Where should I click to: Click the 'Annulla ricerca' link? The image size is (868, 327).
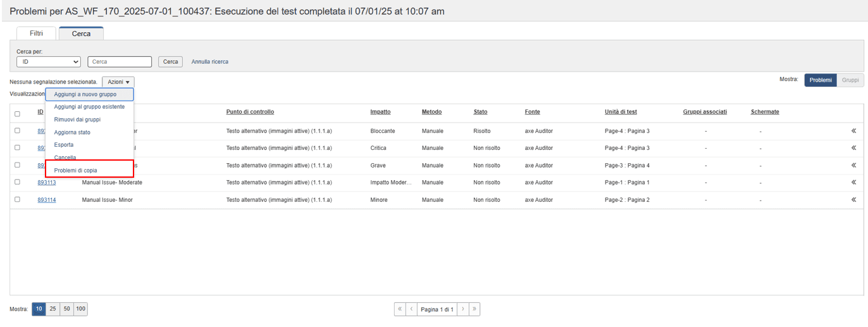[210, 62]
